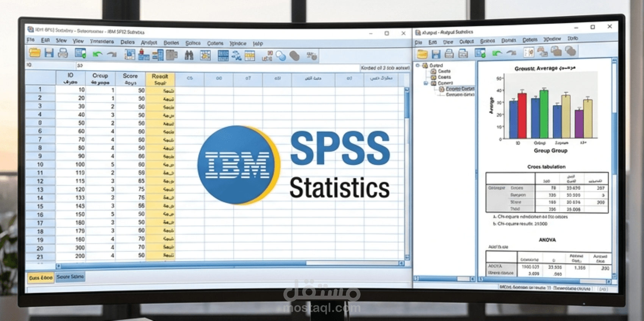Select row number 10 in the data grid
644x321 pixels.
(x=40, y=164)
